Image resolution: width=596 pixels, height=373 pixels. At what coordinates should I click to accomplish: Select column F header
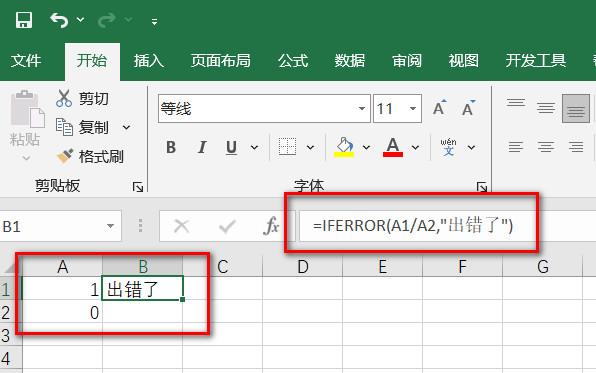462,267
